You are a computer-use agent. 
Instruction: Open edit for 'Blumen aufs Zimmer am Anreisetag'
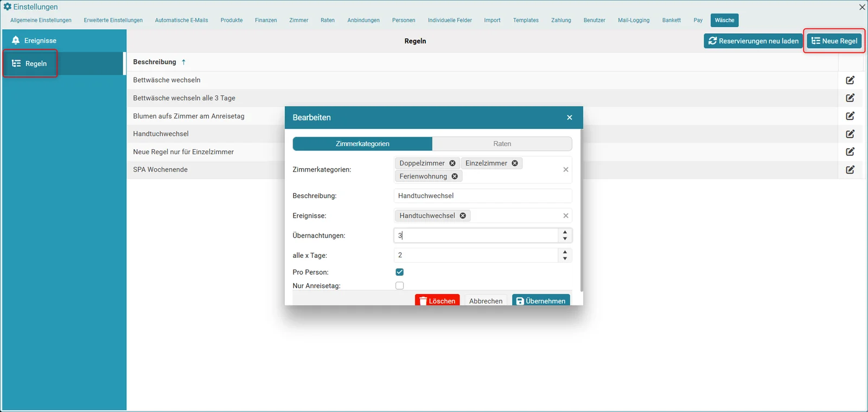(850, 116)
